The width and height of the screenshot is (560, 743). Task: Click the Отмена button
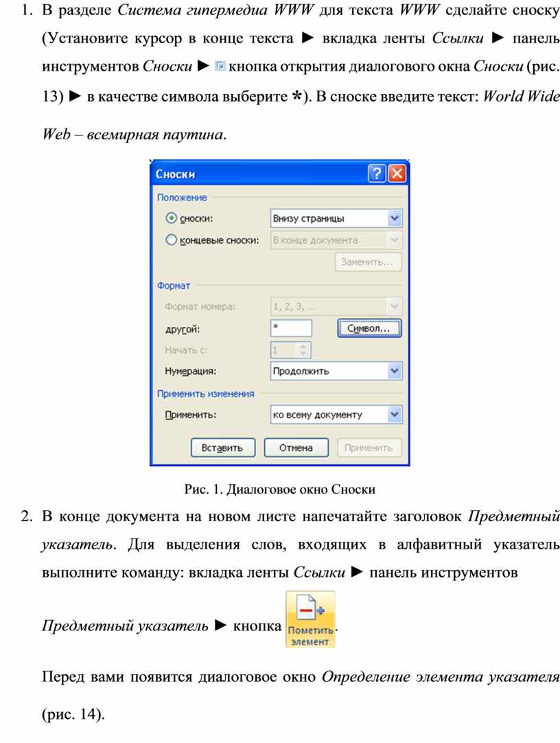(296, 448)
